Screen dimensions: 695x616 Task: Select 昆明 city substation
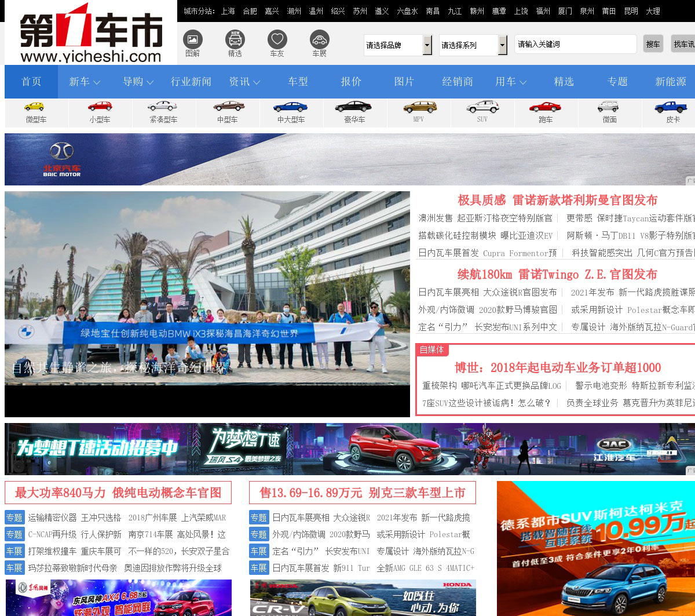631,11
